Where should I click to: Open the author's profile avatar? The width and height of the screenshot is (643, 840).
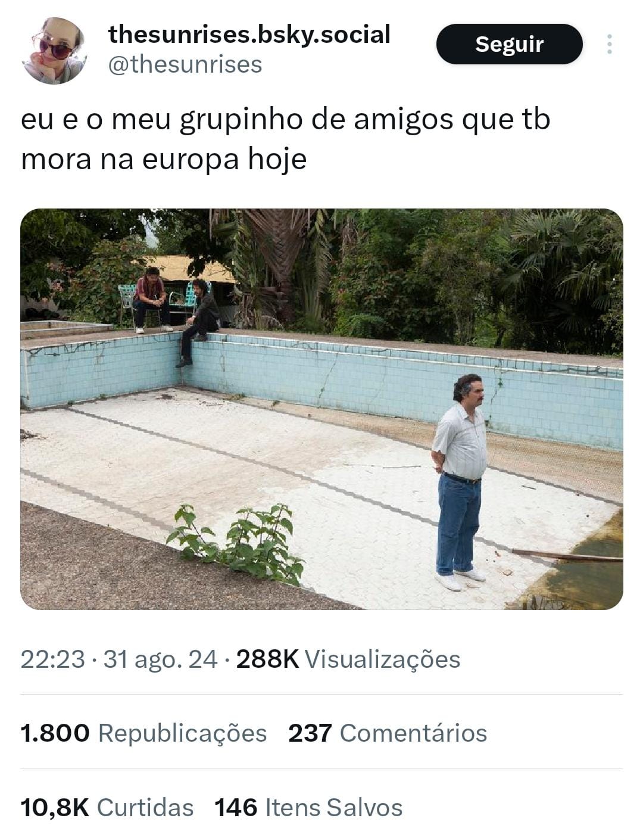pos(55,50)
